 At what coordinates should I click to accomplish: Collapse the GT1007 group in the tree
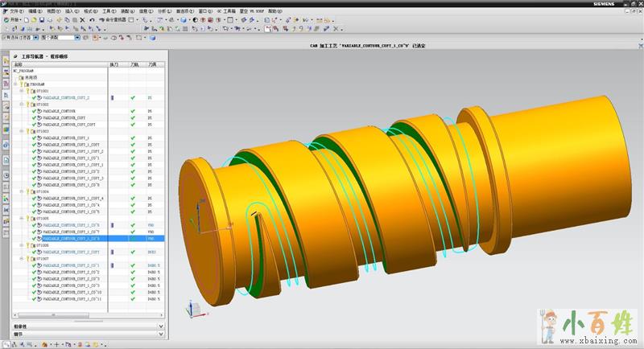pos(23,259)
